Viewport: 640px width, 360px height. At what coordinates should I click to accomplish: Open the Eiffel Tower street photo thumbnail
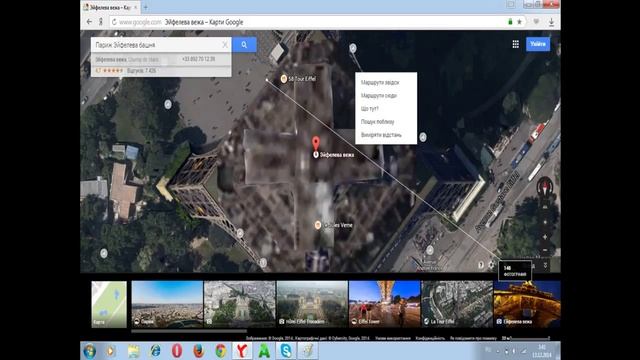point(384,304)
